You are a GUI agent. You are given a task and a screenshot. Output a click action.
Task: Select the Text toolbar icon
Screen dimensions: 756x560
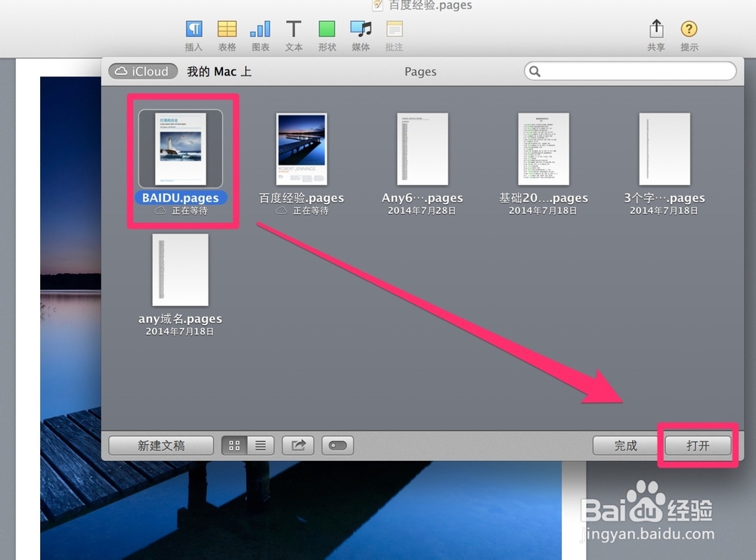(x=293, y=29)
